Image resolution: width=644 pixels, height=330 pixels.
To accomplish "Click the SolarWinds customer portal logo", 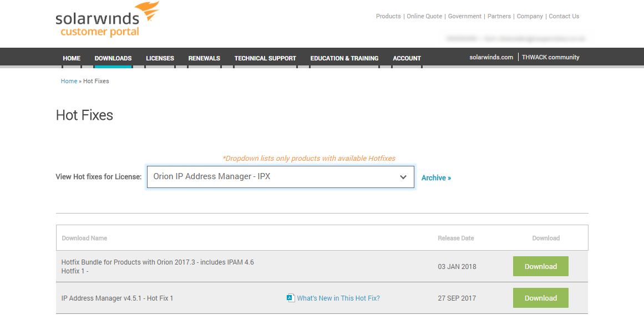I will click(107, 20).
